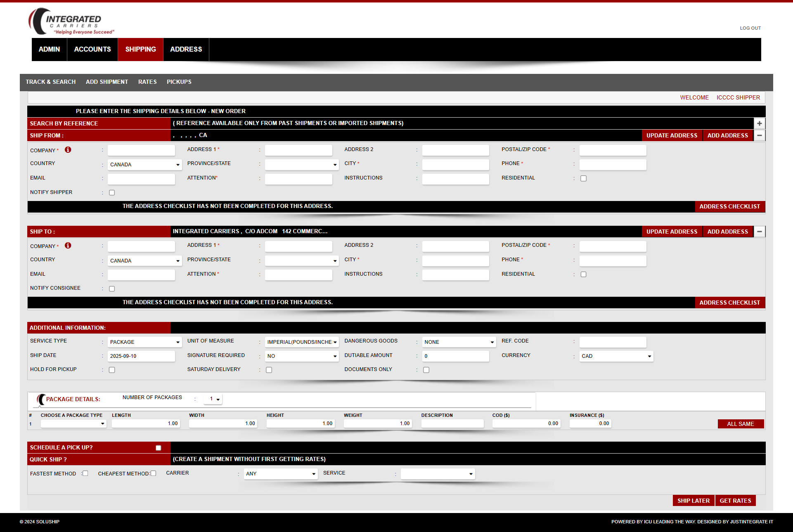
Task: Open the Quick Ship Carrier dropdown
Action: coord(281,474)
